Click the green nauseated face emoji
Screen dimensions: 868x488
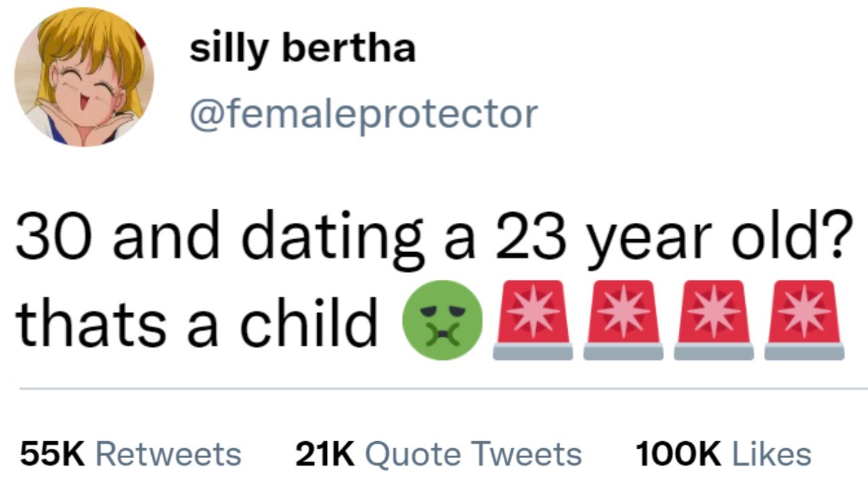pyautogui.click(x=442, y=320)
